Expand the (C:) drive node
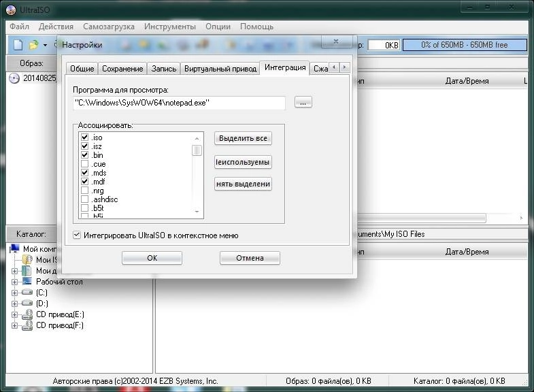Viewport: 534px width, 392px height. click(14, 293)
